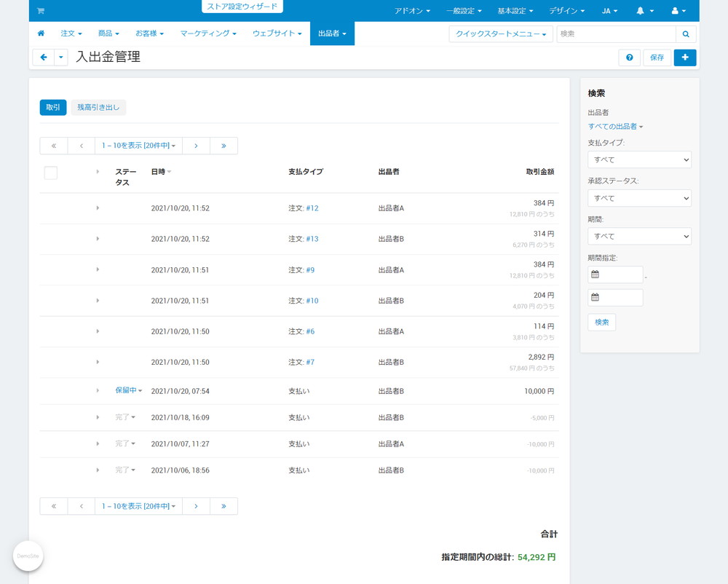Click the 検索 button in sidebar
Viewport: 728px width, 584px height.
coord(602,322)
